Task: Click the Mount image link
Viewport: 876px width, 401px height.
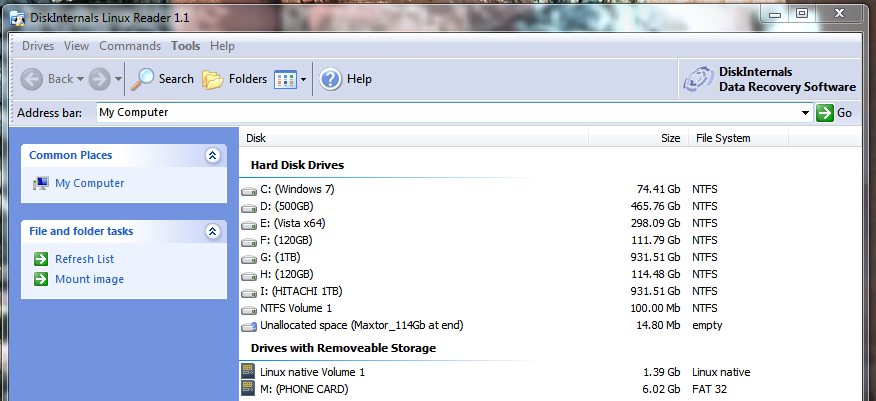Action: coord(89,279)
